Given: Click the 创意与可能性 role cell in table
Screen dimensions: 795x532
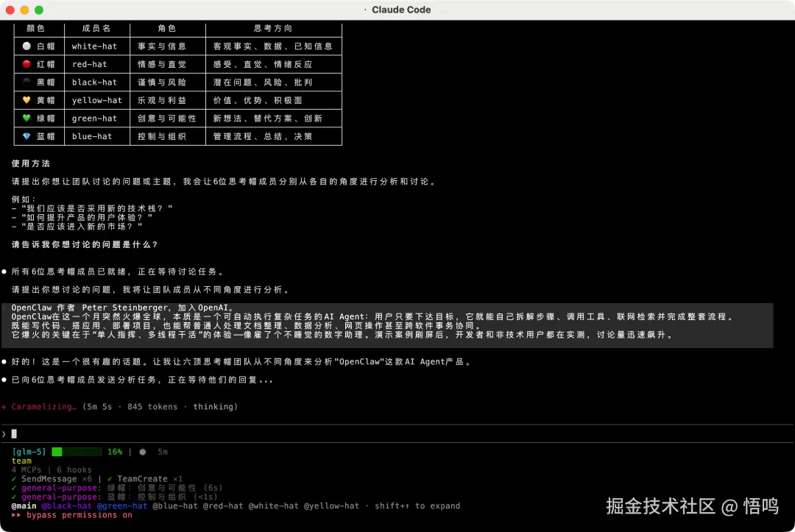Looking at the screenshot, I should click(167, 118).
